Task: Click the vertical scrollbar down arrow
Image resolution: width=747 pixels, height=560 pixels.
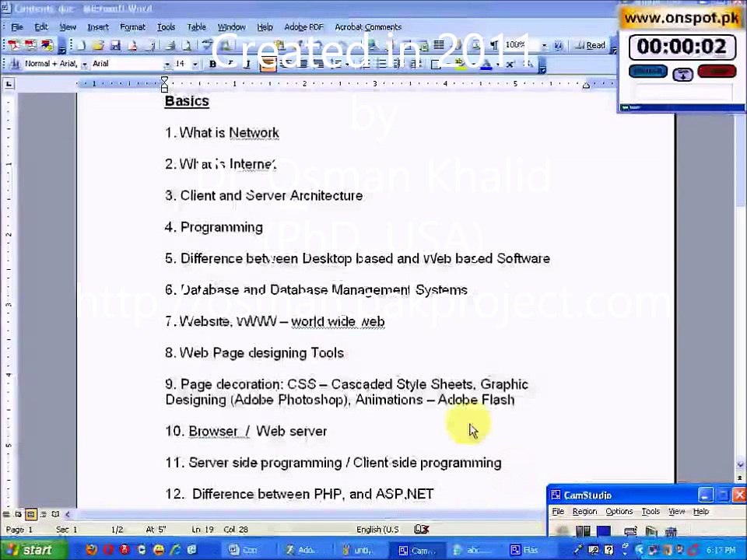Action: point(740,465)
